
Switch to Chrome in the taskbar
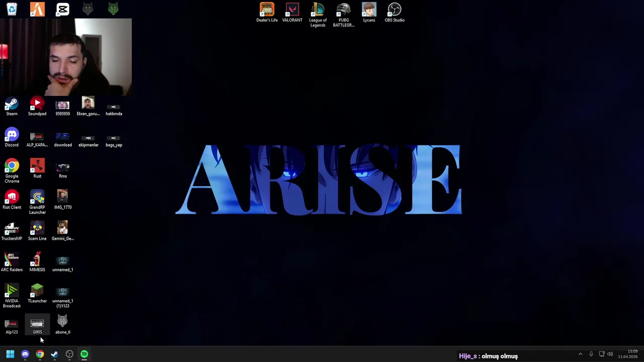pyautogui.click(x=40, y=354)
